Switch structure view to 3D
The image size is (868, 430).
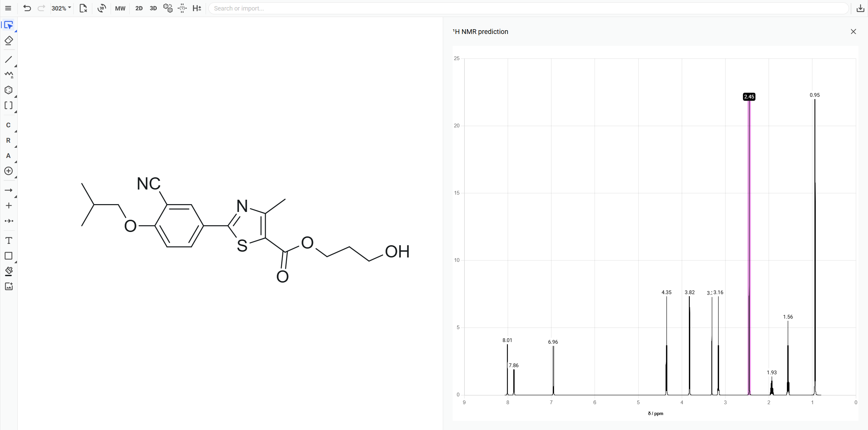click(153, 8)
